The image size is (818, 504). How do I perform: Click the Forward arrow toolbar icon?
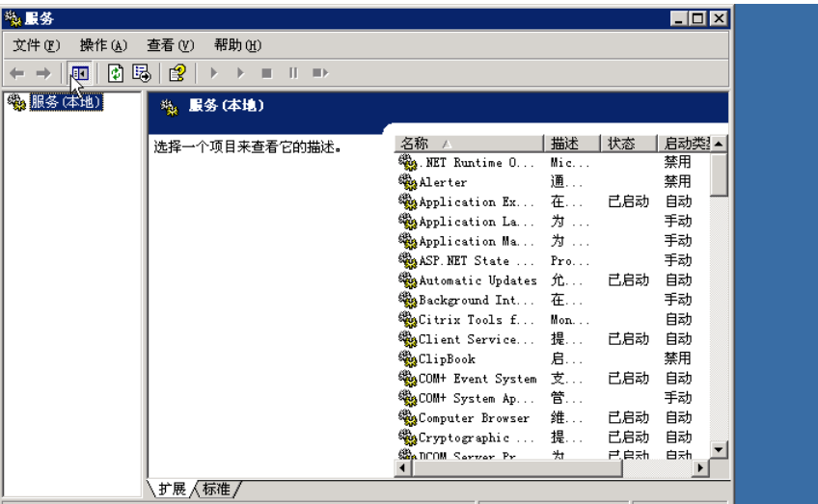coord(43,73)
